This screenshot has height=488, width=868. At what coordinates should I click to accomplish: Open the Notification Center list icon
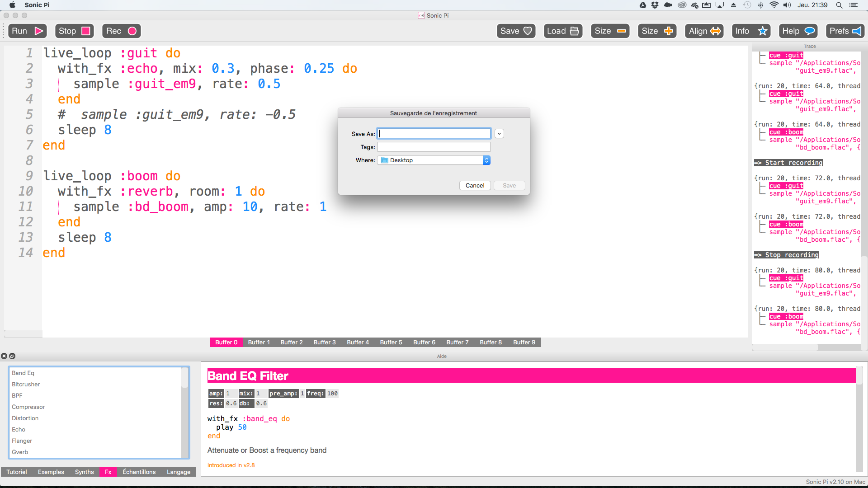click(854, 5)
